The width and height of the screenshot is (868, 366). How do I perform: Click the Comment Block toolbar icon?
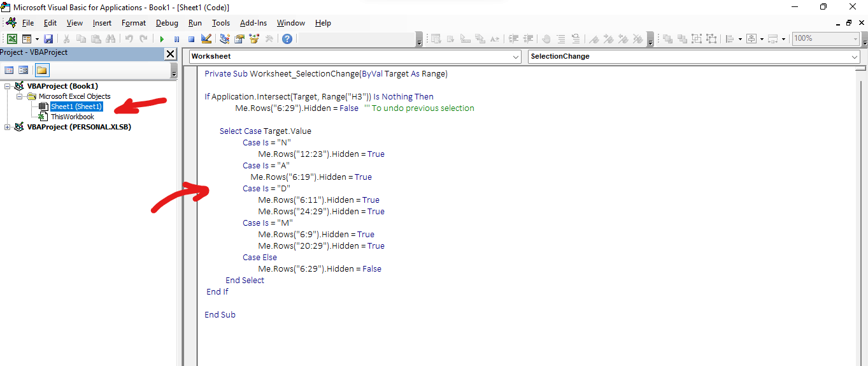pos(561,39)
